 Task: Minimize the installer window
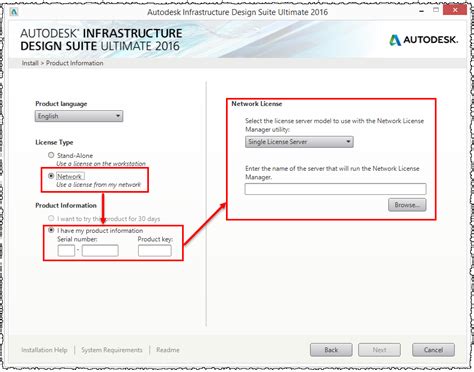pos(422,11)
